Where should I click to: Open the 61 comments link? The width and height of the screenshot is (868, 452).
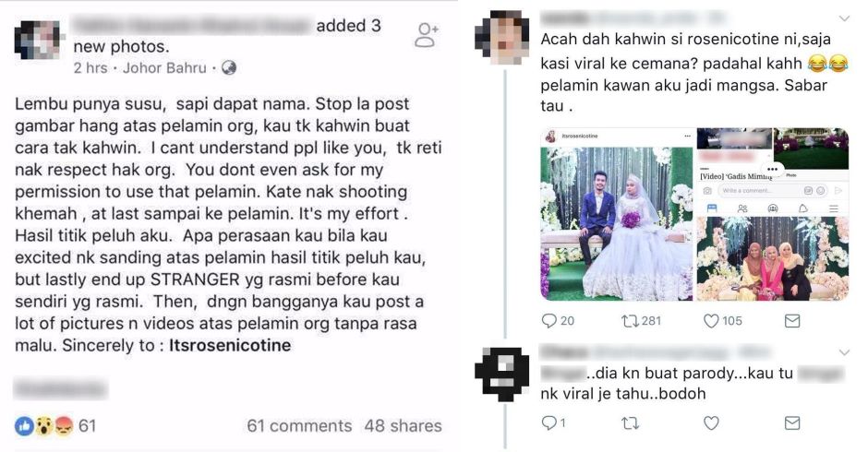pos(299,425)
